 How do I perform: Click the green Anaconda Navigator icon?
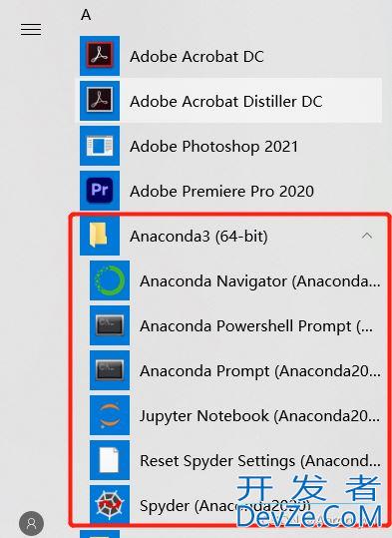[110, 280]
